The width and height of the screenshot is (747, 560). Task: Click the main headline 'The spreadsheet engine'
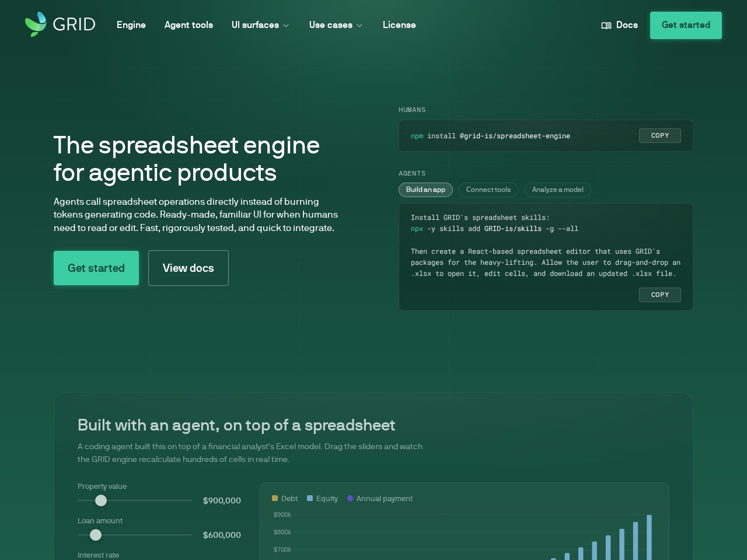187,145
